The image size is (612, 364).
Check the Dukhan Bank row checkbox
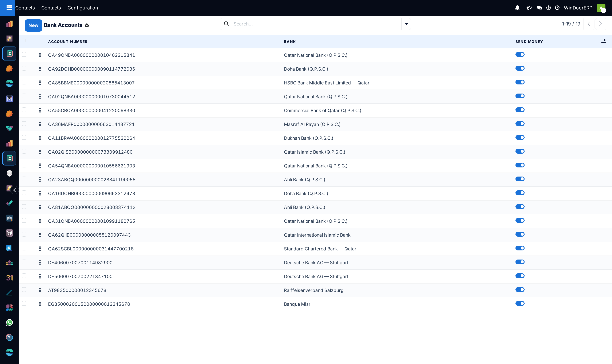tap(24, 137)
